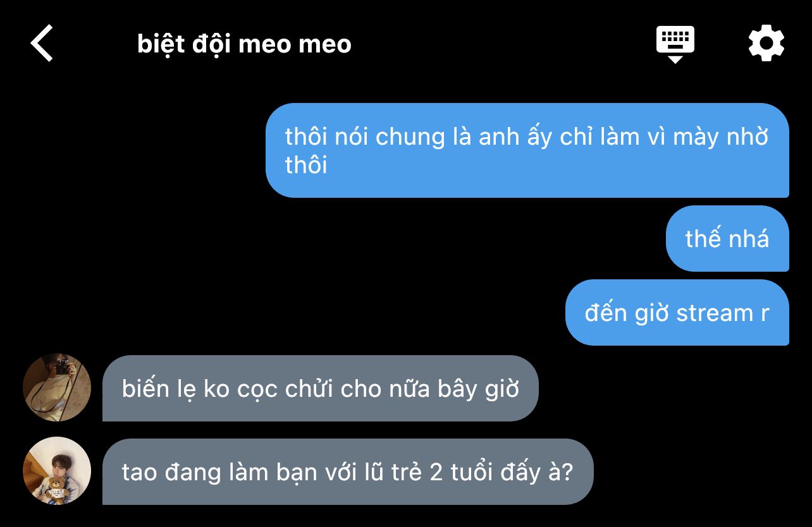
Task: Tap the 'thế nhá' message bubble
Action: tap(727, 239)
